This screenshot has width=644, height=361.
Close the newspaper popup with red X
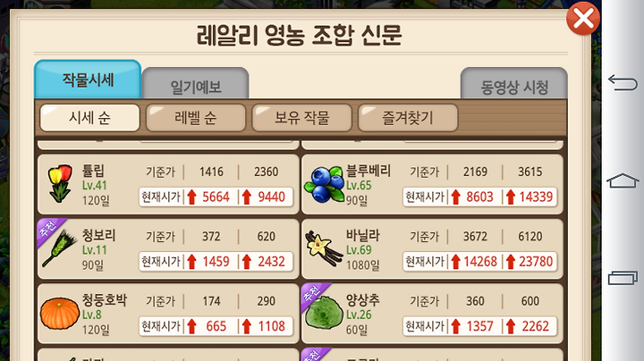583,19
